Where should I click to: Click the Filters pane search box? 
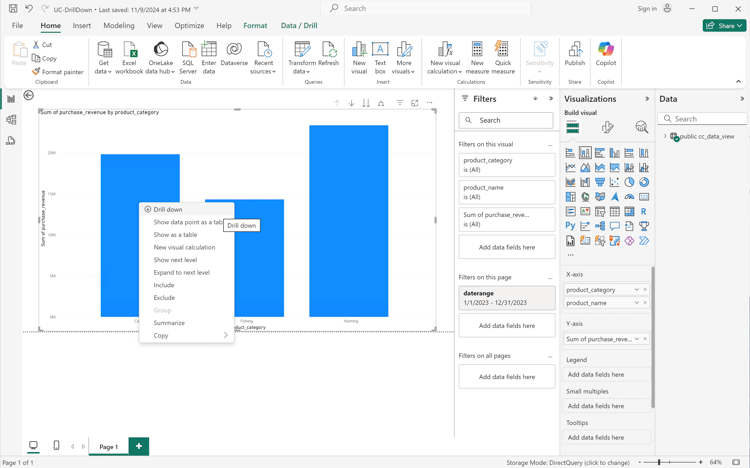pyautogui.click(x=506, y=121)
